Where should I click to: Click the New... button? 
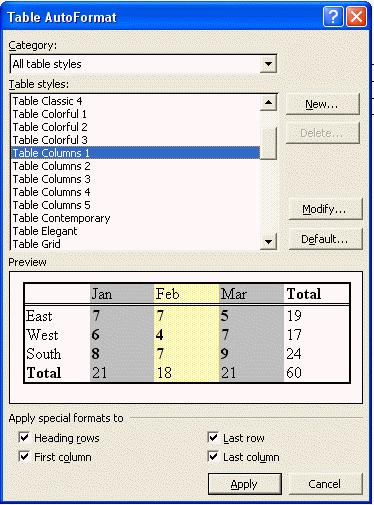[x=322, y=104]
